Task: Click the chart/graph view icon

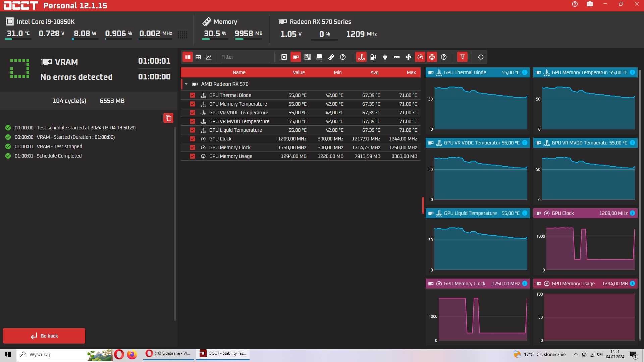Action: (x=209, y=57)
